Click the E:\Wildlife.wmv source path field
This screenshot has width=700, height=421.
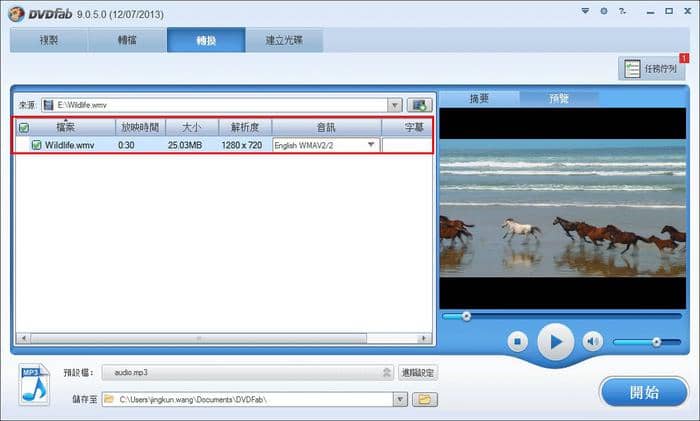(x=215, y=105)
